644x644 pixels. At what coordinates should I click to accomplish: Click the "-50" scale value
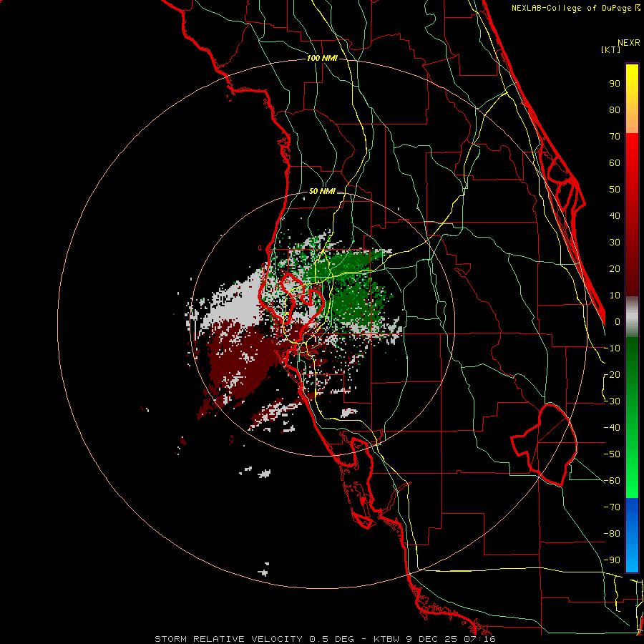(x=612, y=454)
